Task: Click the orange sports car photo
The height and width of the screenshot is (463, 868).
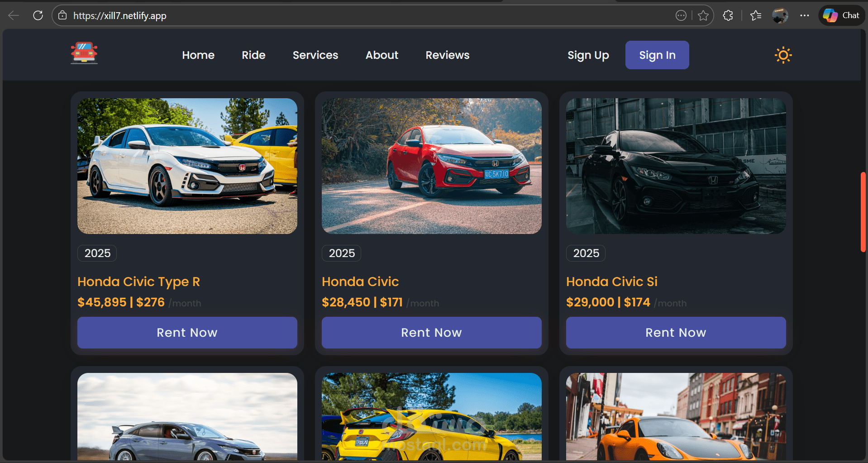Action: 676,416
